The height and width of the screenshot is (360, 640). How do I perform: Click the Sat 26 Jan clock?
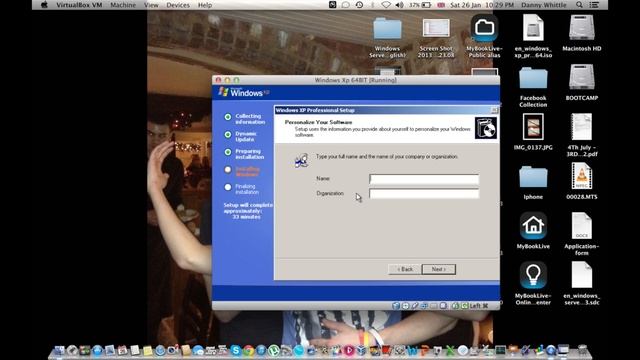coord(482,5)
